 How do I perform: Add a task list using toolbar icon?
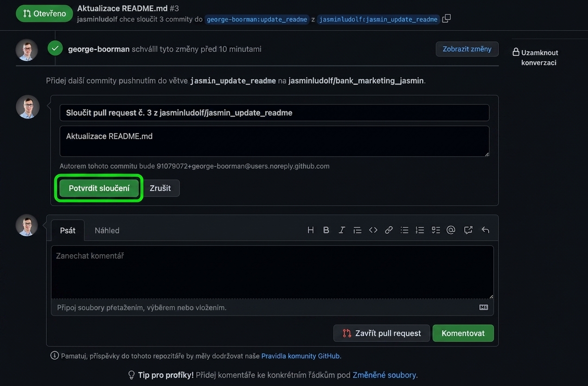tap(435, 230)
